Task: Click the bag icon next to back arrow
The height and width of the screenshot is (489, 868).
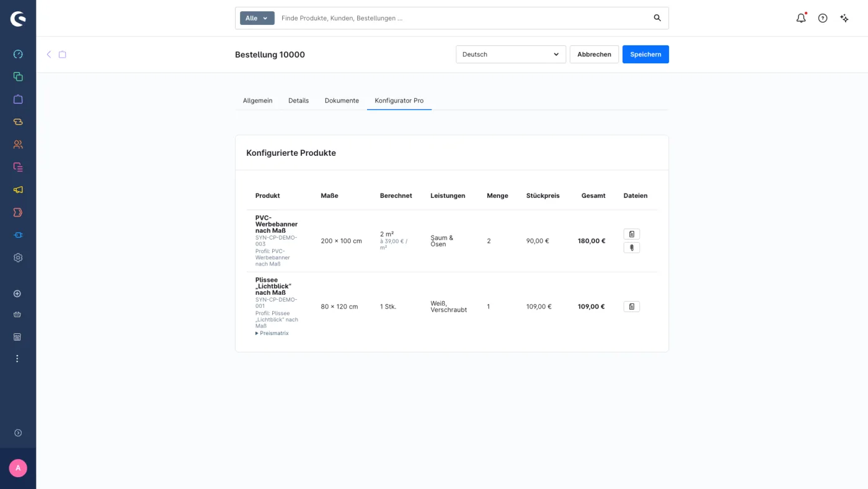Action: click(x=63, y=55)
